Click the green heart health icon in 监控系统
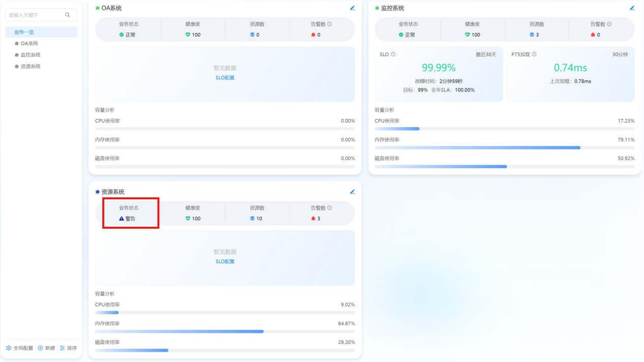 click(467, 35)
